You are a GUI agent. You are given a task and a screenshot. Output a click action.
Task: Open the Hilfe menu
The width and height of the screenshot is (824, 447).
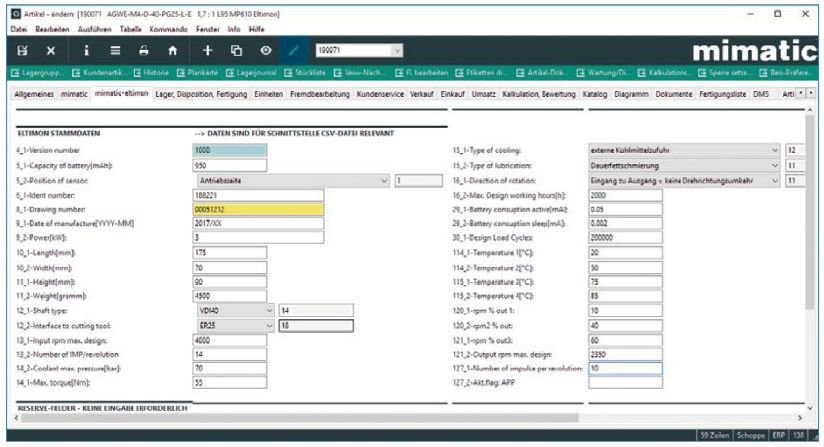256,29
